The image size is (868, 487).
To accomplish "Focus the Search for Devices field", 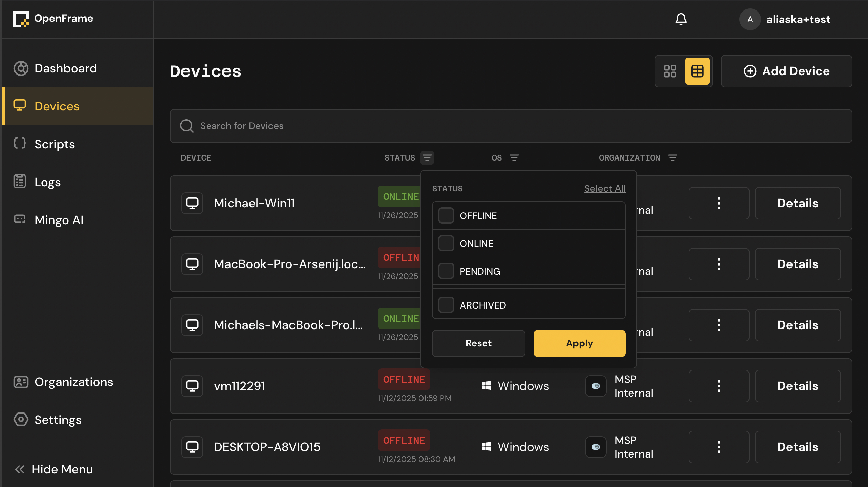I will [x=511, y=126].
